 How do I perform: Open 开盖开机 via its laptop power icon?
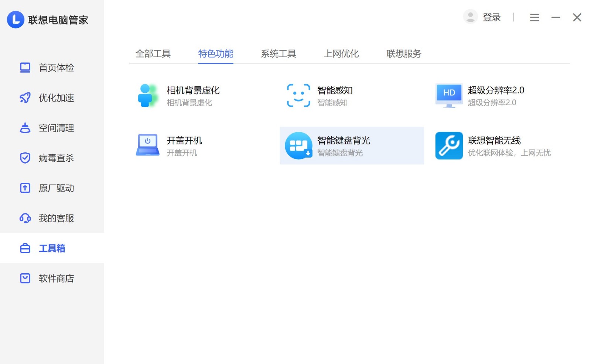click(x=147, y=145)
